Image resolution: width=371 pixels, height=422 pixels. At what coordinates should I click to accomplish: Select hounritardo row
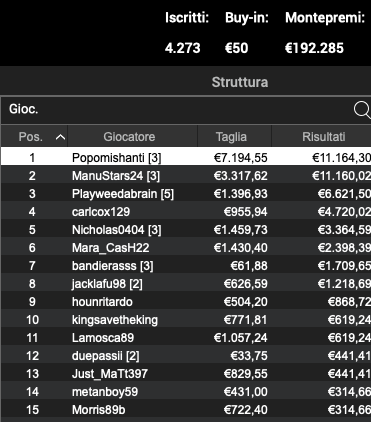[186, 301]
